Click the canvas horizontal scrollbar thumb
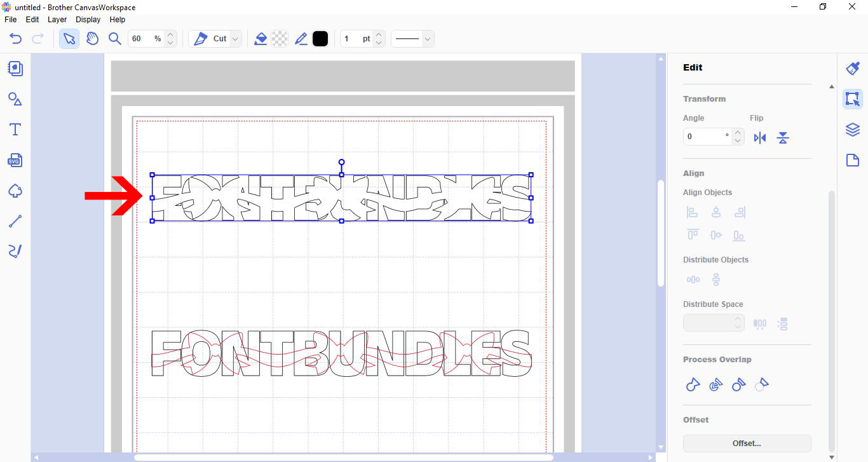The image size is (868, 462). [343, 457]
